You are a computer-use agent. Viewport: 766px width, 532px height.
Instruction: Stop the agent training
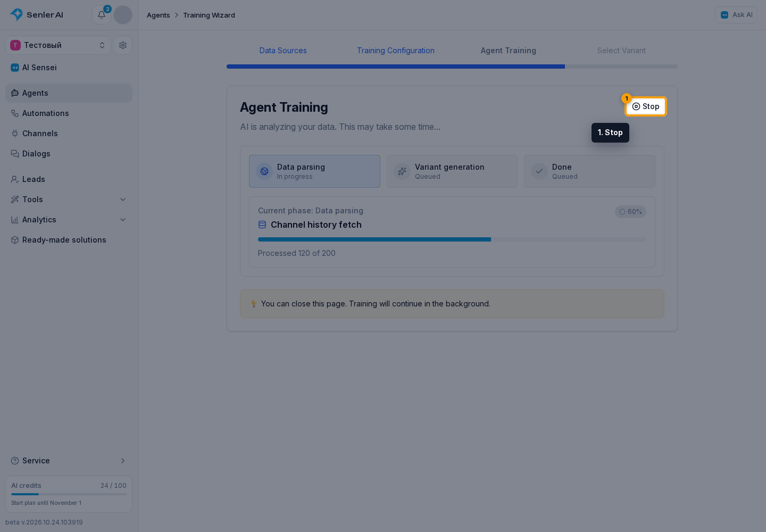(x=646, y=106)
